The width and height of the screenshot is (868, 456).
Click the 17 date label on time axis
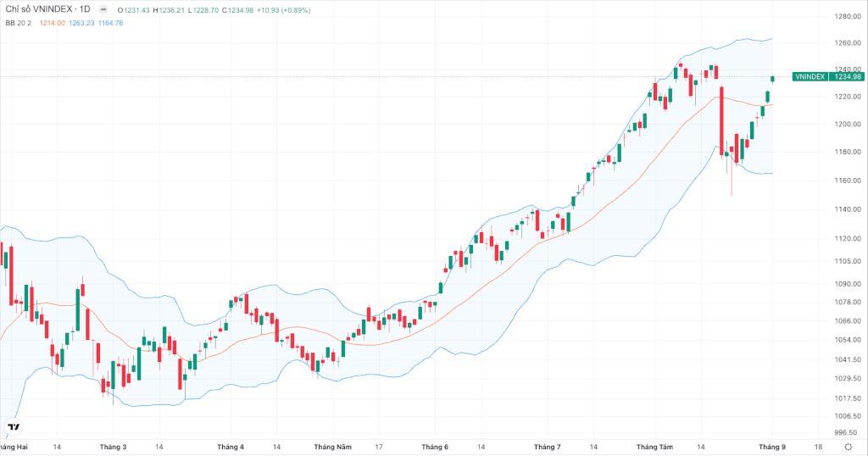[x=379, y=448]
